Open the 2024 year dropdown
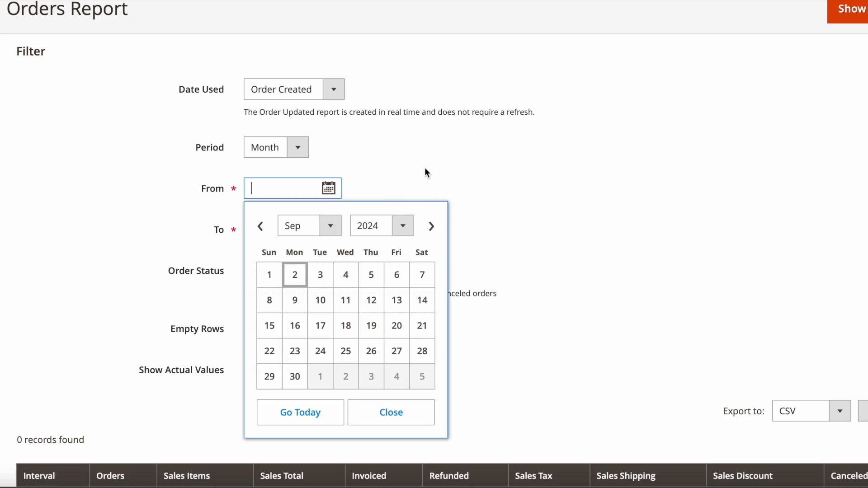868x488 pixels. click(x=382, y=225)
